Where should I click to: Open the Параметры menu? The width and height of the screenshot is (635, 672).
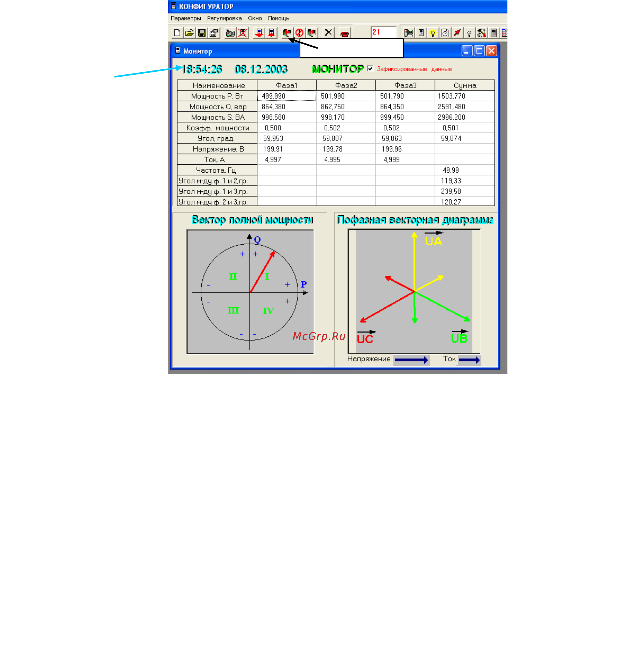click(x=185, y=18)
